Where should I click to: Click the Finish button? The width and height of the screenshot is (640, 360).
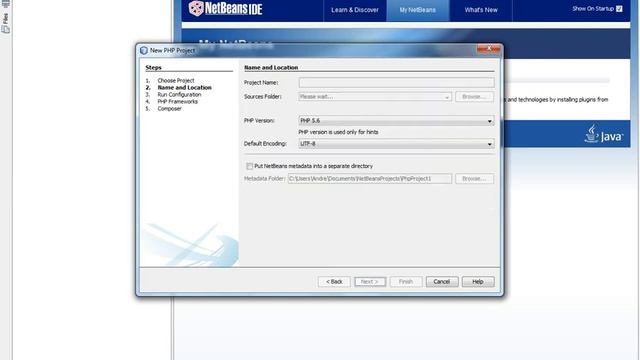pos(406,282)
